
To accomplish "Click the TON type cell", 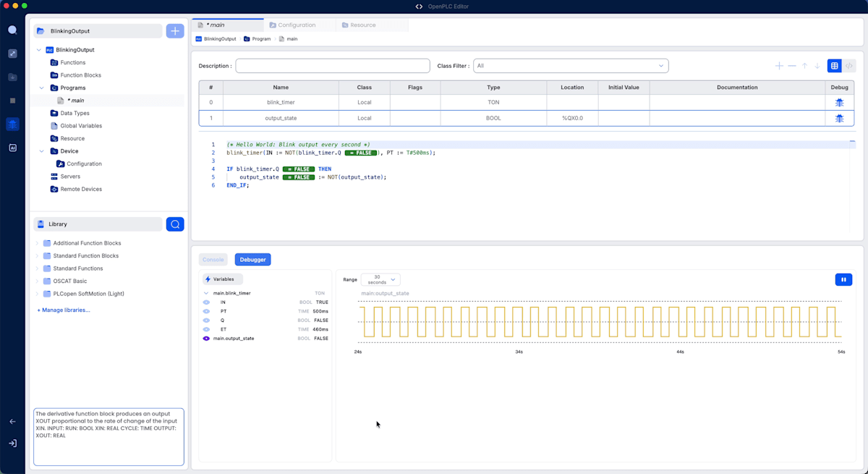I will click(493, 103).
